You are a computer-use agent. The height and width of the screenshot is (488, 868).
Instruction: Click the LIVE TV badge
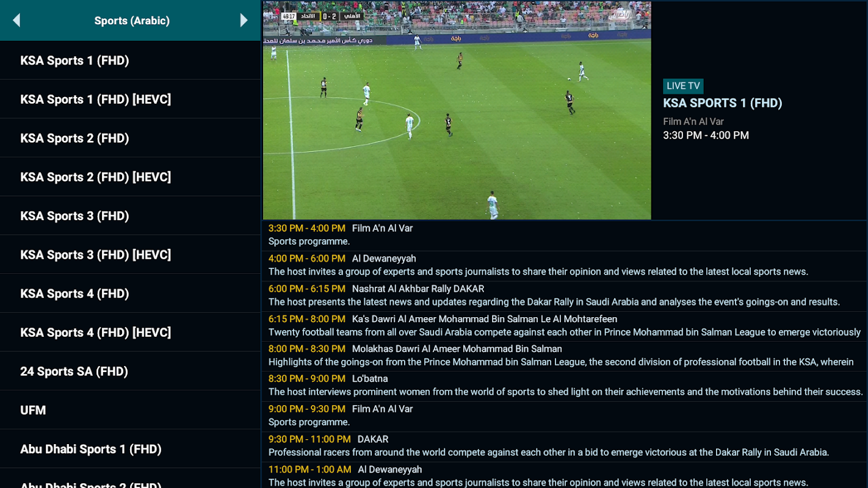coord(683,86)
